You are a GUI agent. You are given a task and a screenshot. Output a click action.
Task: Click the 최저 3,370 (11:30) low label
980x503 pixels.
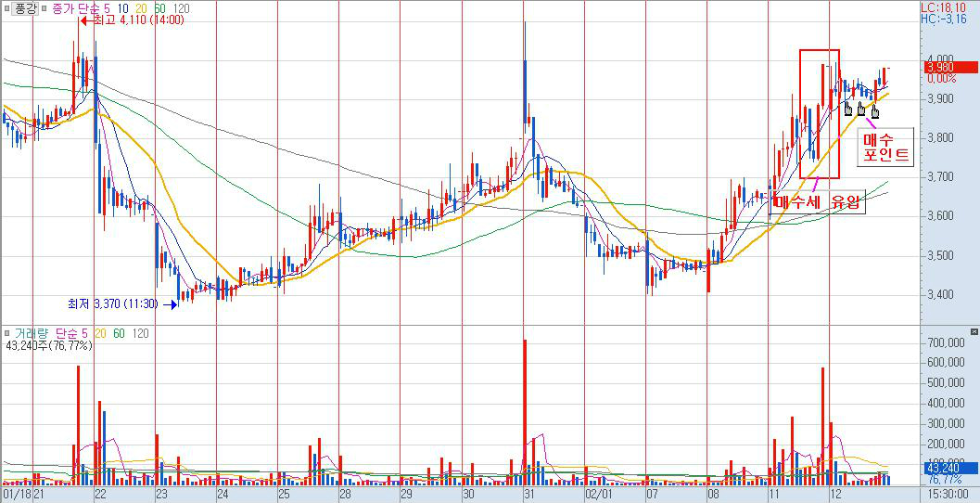click(115, 304)
